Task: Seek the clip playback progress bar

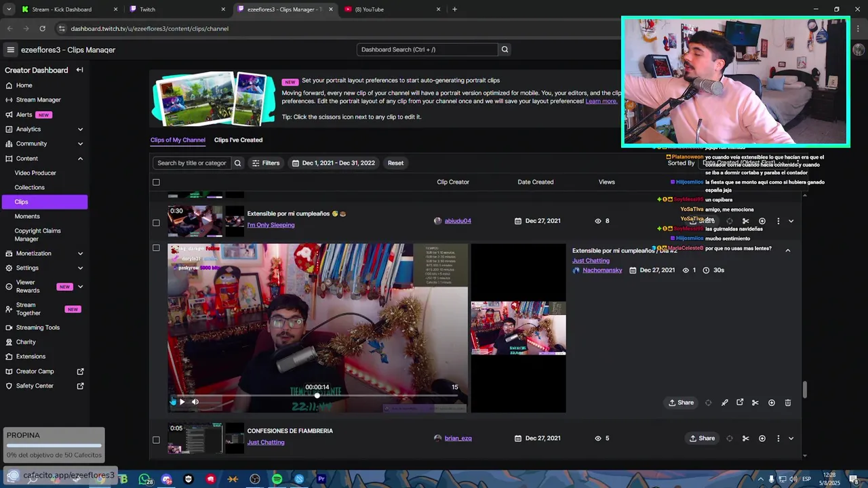Action: [x=317, y=395]
